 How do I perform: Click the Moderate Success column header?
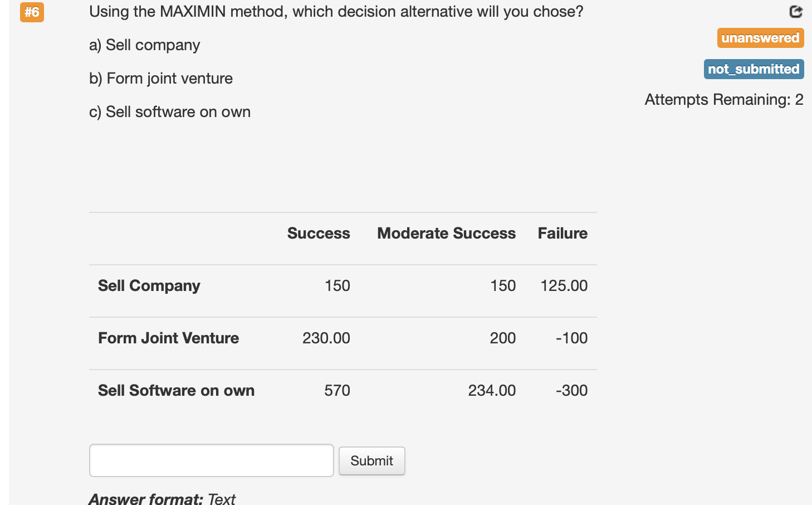tap(446, 233)
